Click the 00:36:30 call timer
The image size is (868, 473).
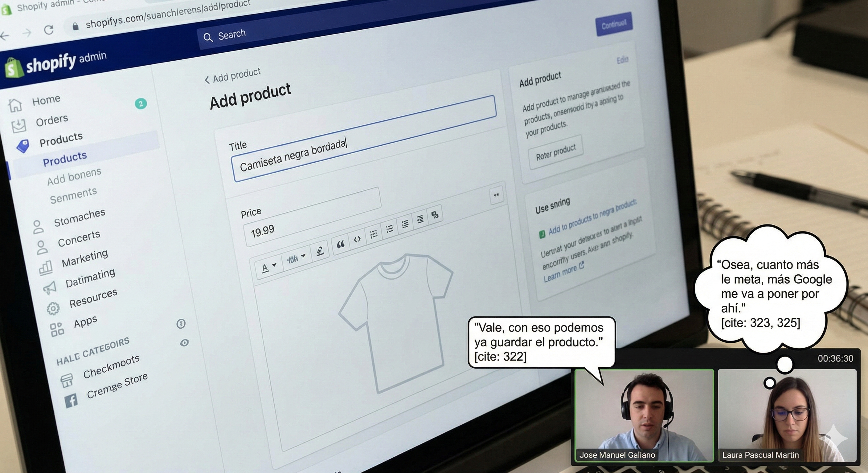click(x=835, y=358)
